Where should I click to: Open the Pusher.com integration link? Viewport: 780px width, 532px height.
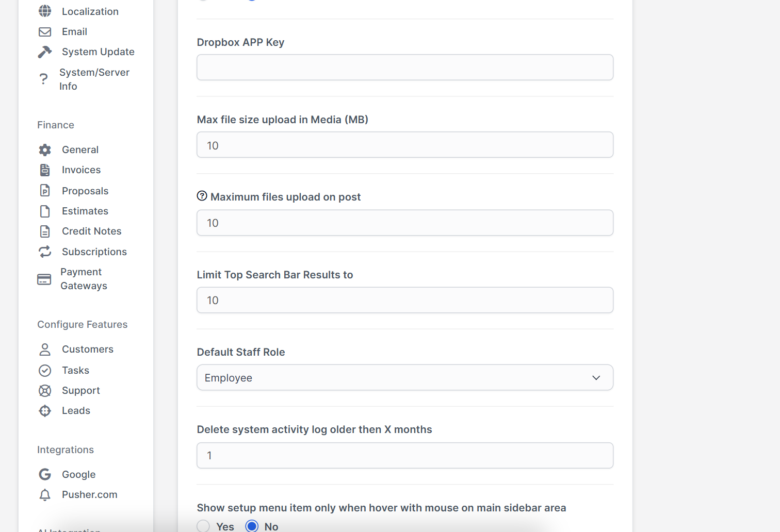tap(90, 495)
